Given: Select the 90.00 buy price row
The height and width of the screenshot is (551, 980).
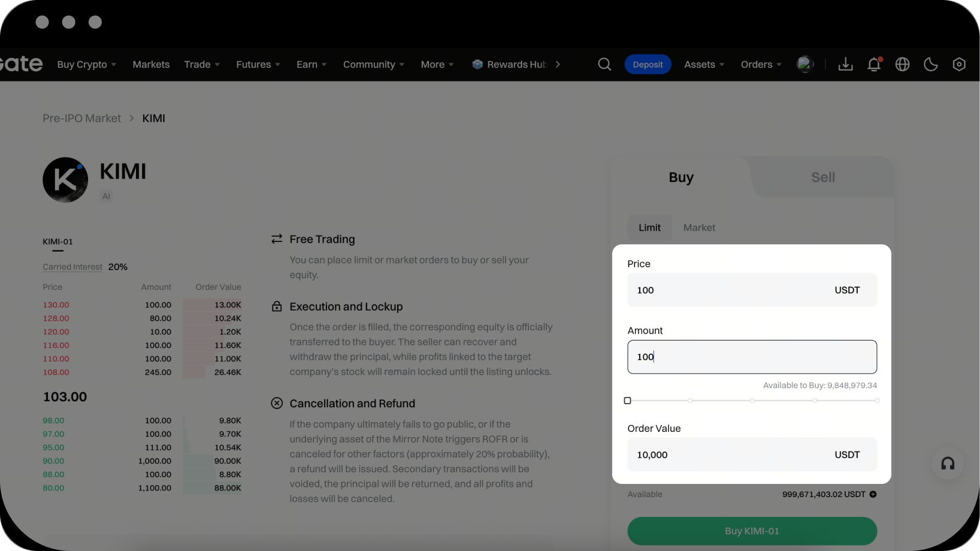Looking at the screenshot, I should point(142,461).
